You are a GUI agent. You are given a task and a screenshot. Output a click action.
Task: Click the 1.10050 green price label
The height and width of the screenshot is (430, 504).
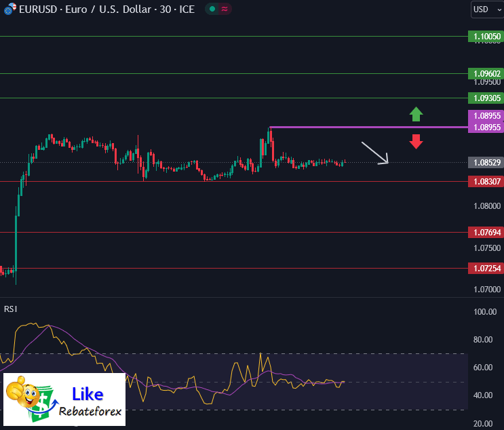pyautogui.click(x=485, y=37)
